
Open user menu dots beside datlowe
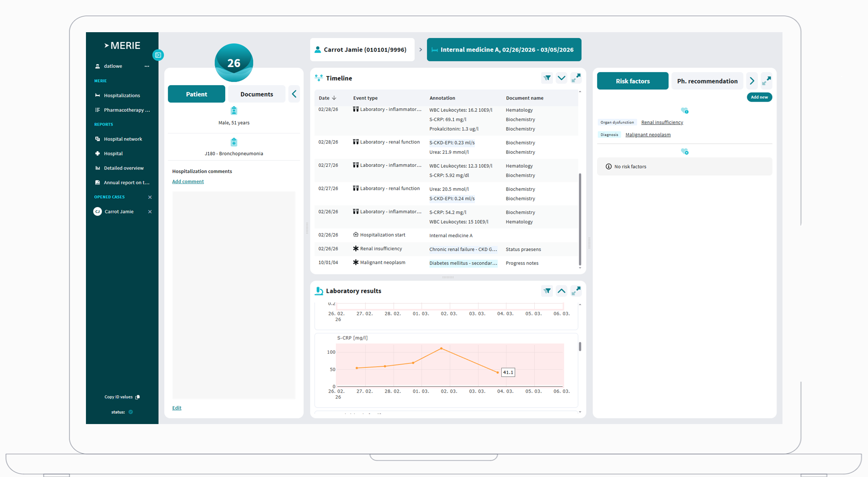pos(147,66)
